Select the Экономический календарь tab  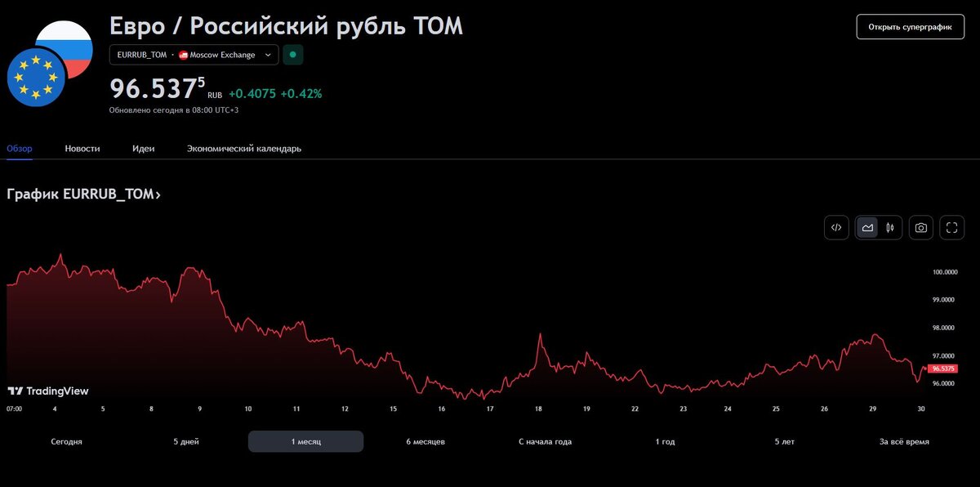[x=244, y=149]
